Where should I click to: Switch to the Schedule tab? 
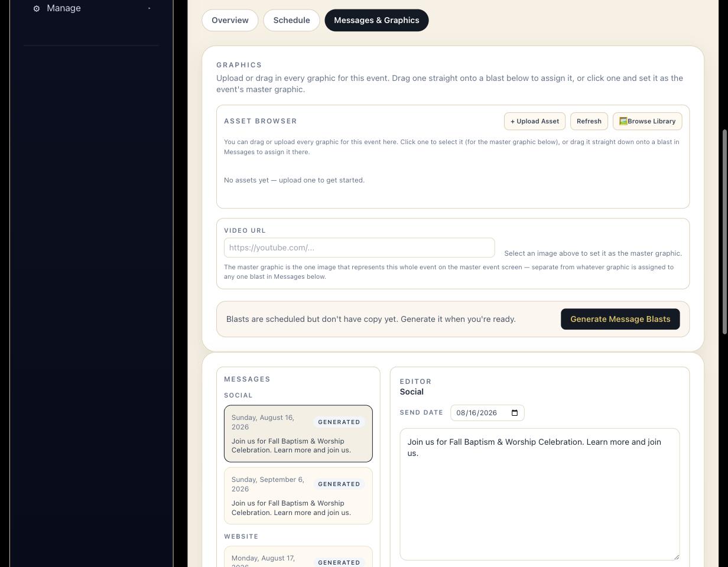coord(291,20)
